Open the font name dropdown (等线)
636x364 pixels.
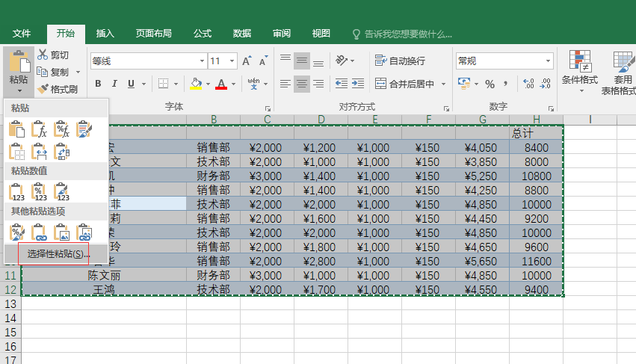(202, 61)
